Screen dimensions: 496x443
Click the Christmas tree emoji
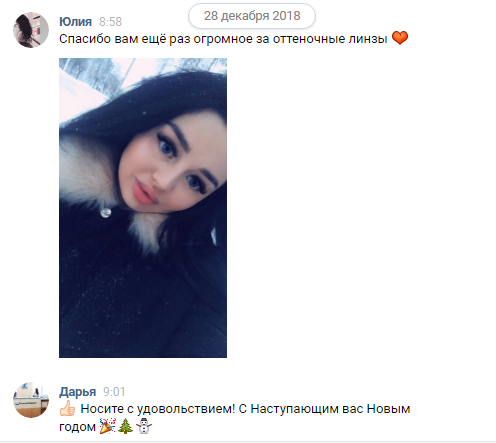(125, 426)
